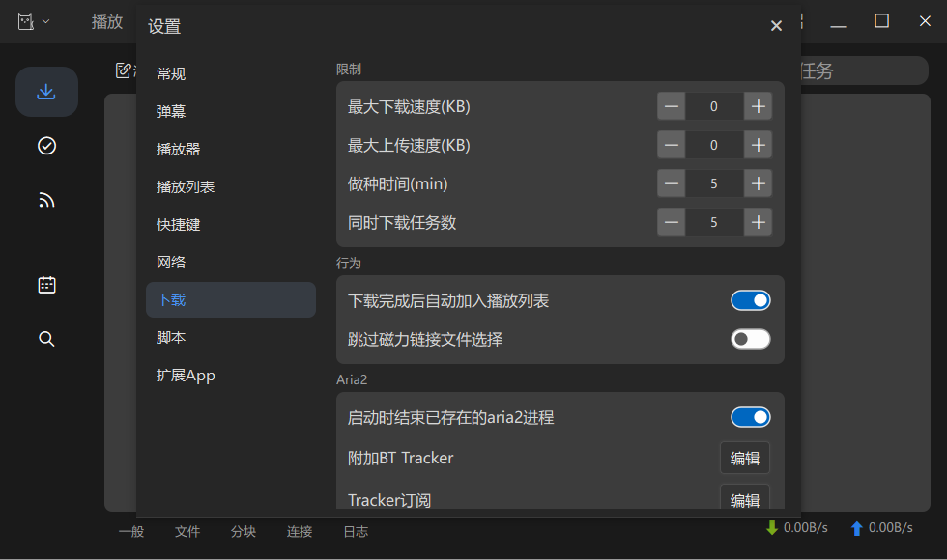Viewport: 947px width, 560px height.
Task: Increase max upload speed value
Action: 758,146
